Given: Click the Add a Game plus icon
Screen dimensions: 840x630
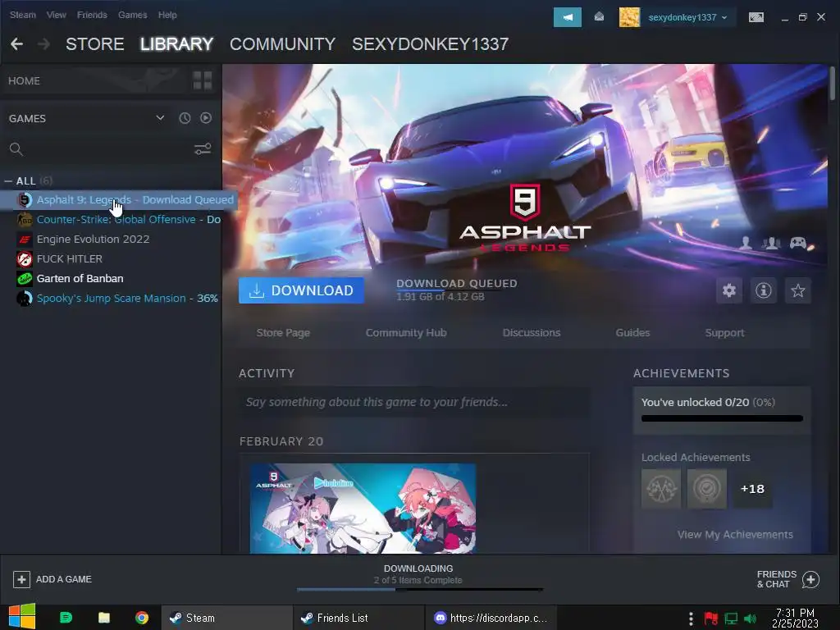Looking at the screenshot, I should [21, 579].
